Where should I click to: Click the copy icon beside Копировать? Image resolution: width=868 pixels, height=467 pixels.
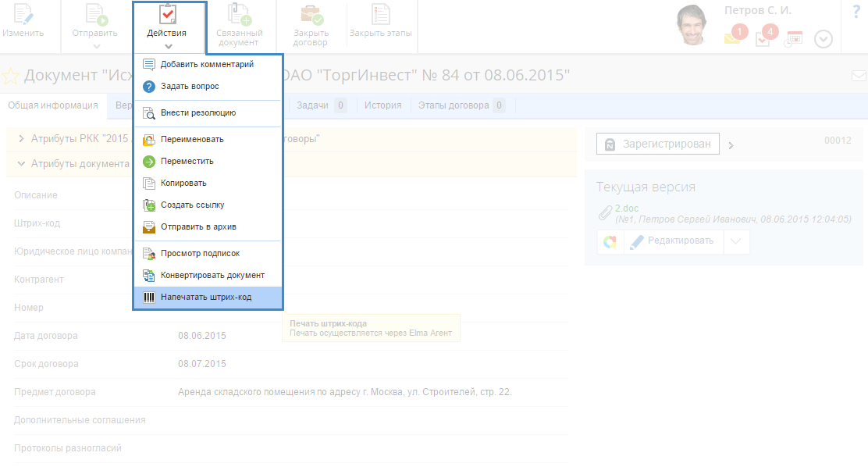pyautogui.click(x=149, y=183)
